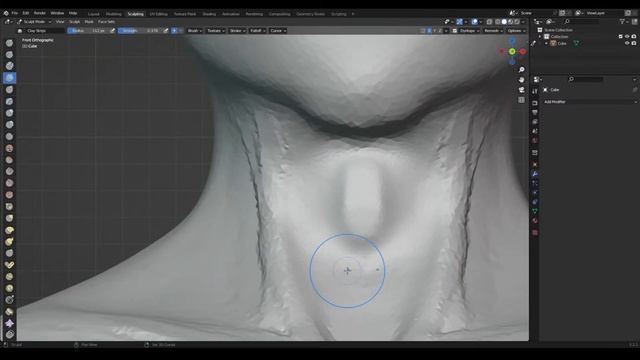The image size is (640, 360).
Task: Select the Fill brush tool
Action: coord(9,171)
